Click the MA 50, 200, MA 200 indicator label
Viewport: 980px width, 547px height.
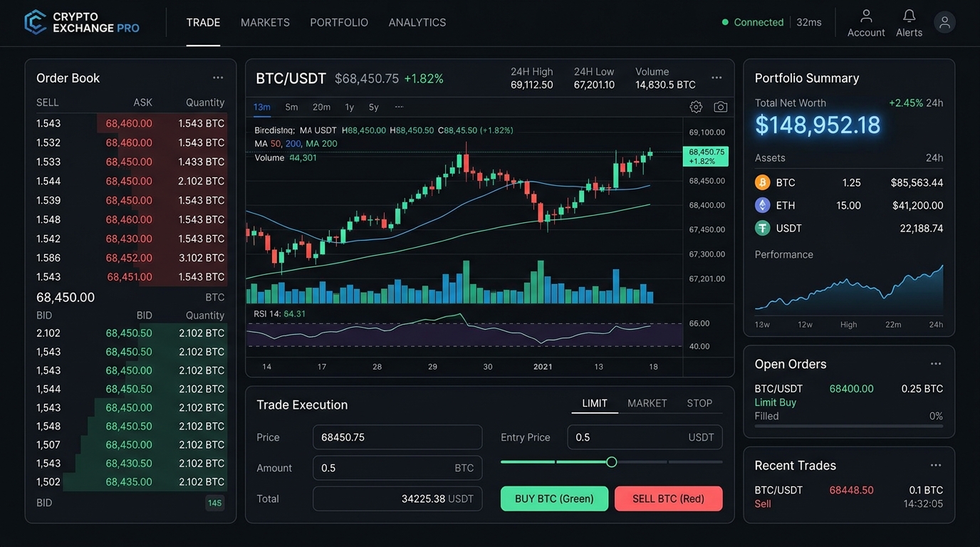click(x=296, y=143)
